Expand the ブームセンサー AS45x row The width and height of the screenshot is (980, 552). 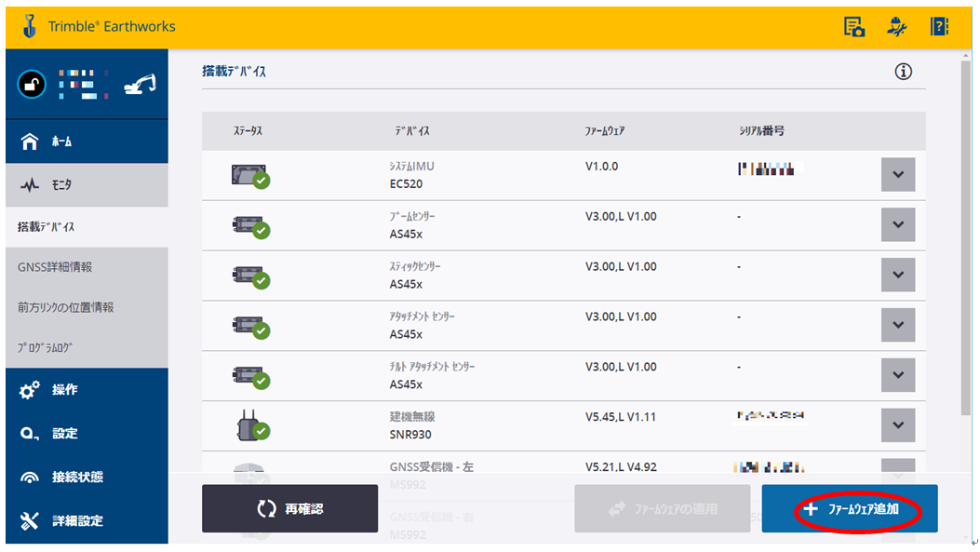tap(897, 225)
